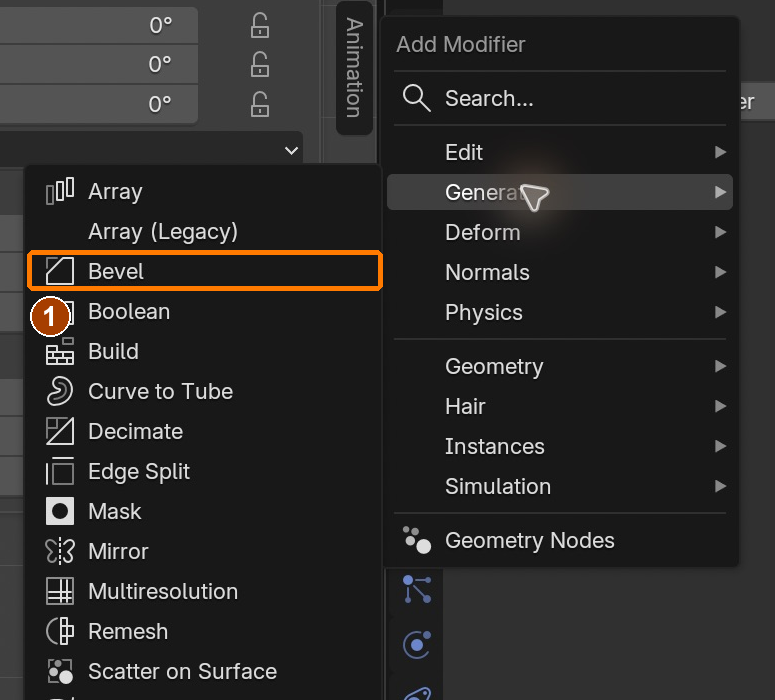Click the Mirror label text

coord(118,552)
